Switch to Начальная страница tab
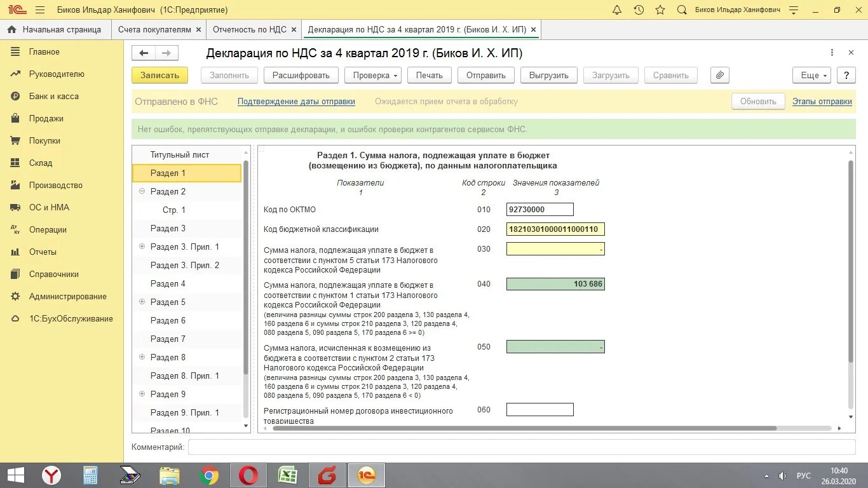This screenshot has width=868, height=488. pyautogui.click(x=55, y=29)
